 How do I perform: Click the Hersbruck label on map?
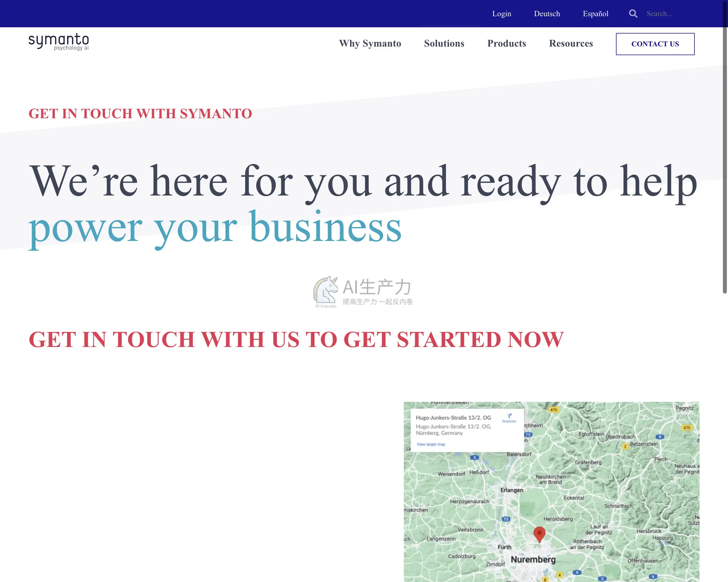pyautogui.click(x=649, y=531)
